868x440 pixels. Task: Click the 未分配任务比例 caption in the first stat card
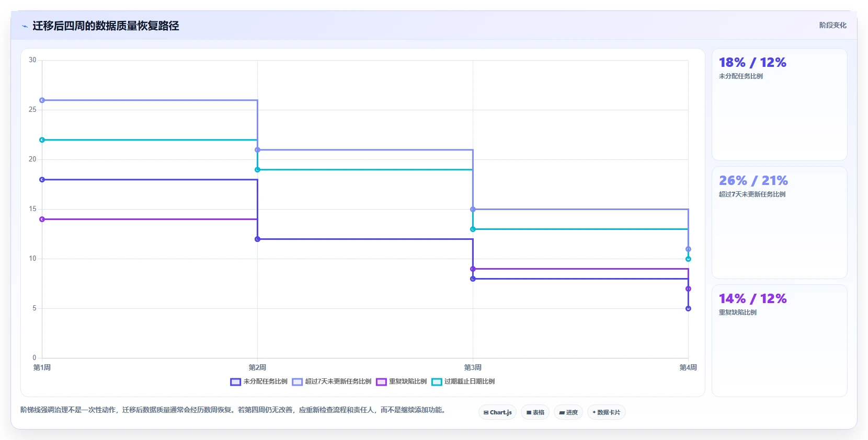[740, 76]
